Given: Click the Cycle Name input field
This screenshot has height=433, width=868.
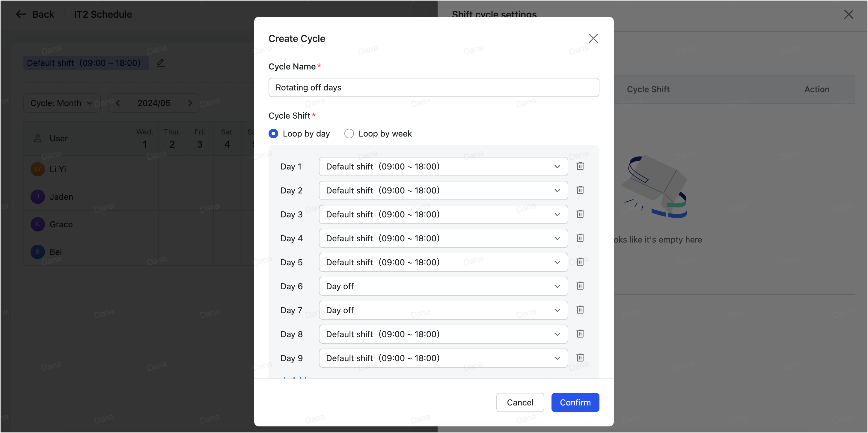Looking at the screenshot, I should 433,87.
